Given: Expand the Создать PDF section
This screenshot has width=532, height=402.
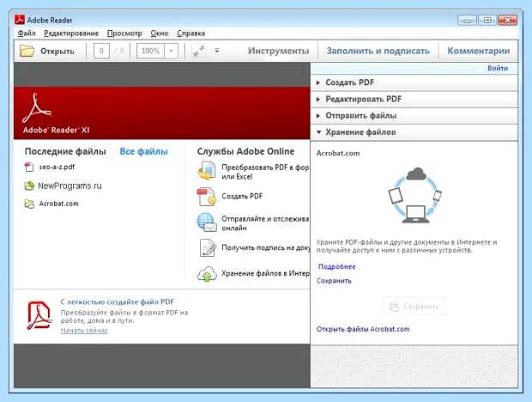Looking at the screenshot, I should click(x=414, y=82).
